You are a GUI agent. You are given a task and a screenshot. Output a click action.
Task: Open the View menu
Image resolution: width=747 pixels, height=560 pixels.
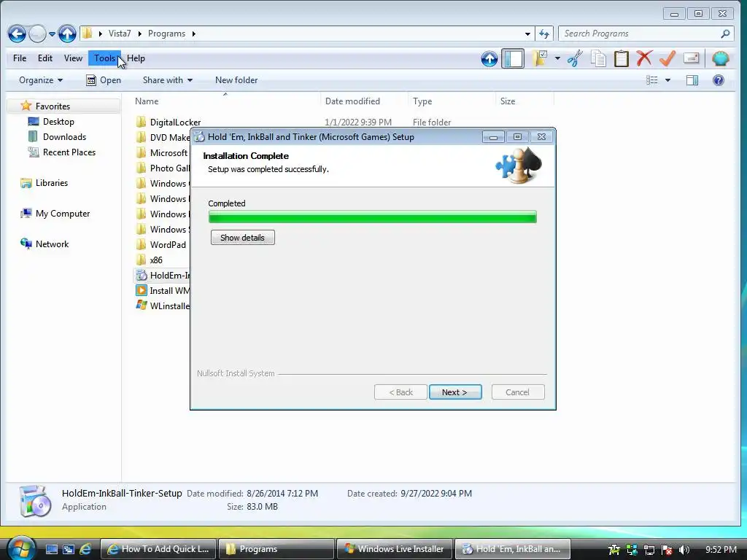[x=73, y=58]
